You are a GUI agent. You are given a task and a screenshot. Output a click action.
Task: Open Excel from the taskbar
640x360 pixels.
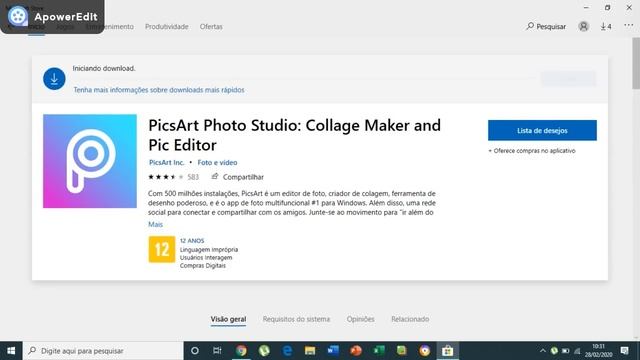coord(379,351)
